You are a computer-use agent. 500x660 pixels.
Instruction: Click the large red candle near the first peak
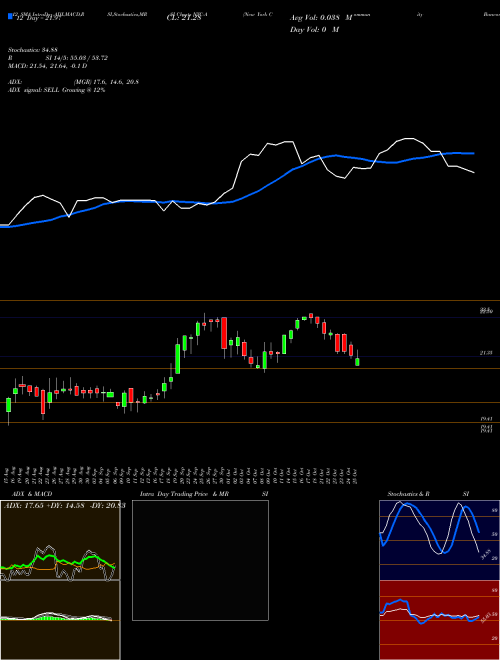click(x=224, y=333)
